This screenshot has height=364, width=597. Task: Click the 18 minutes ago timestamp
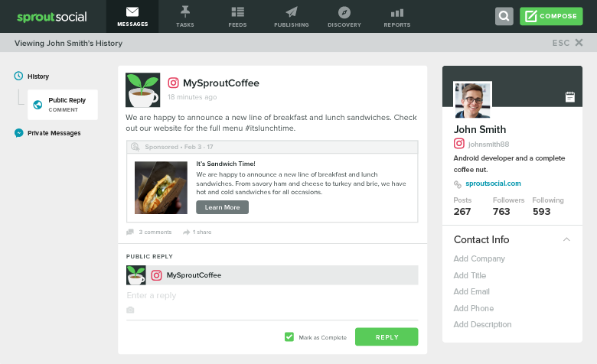pos(192,97)
